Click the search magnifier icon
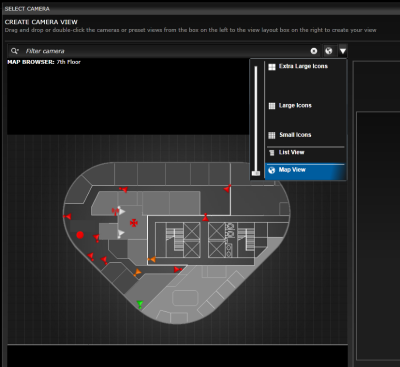 pyautogui.click(x=14, y=51)
